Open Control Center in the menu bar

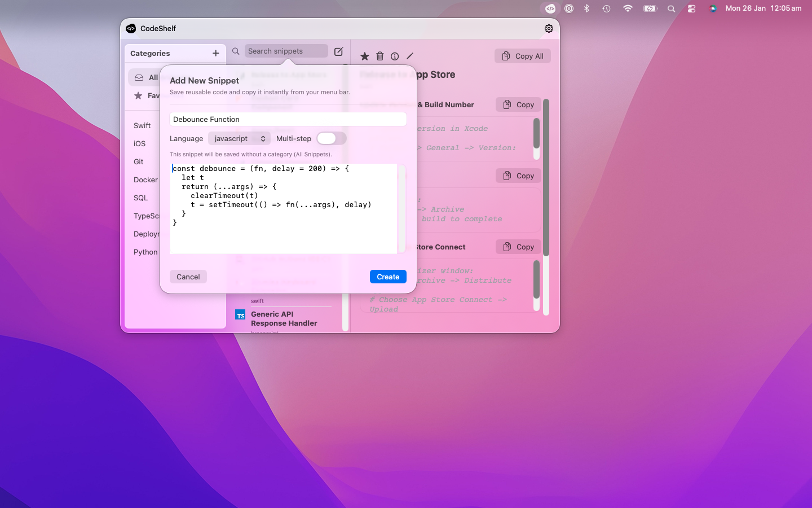coord(691,8)
